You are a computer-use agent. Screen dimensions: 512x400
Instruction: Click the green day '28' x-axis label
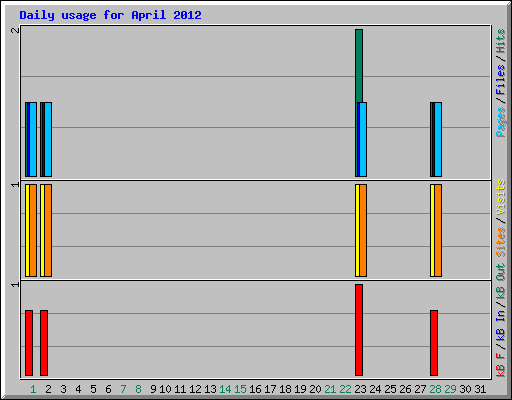pyautogui.click(x=435, y=389)
